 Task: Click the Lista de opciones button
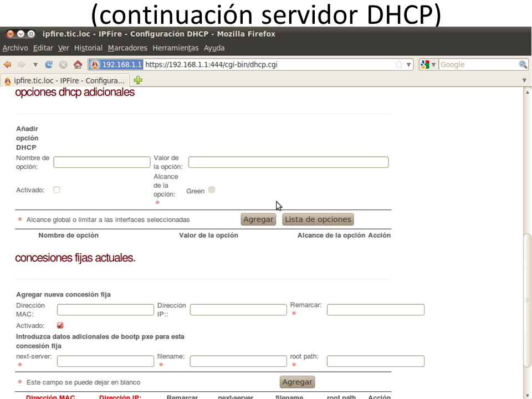pos(318,219)
